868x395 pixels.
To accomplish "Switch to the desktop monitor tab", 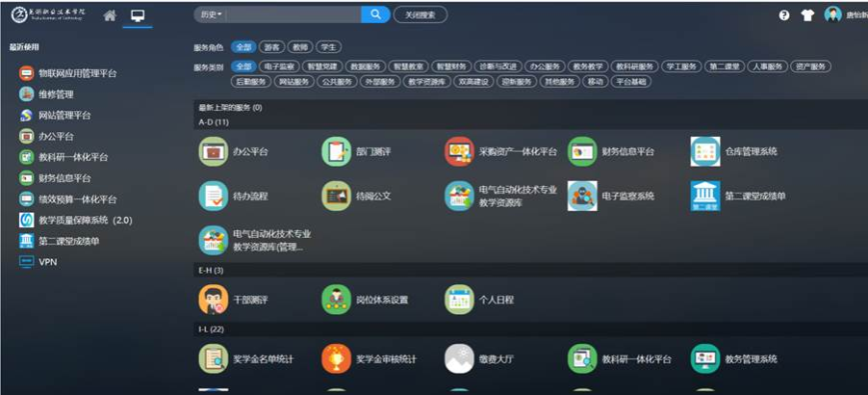I will 138,15.
